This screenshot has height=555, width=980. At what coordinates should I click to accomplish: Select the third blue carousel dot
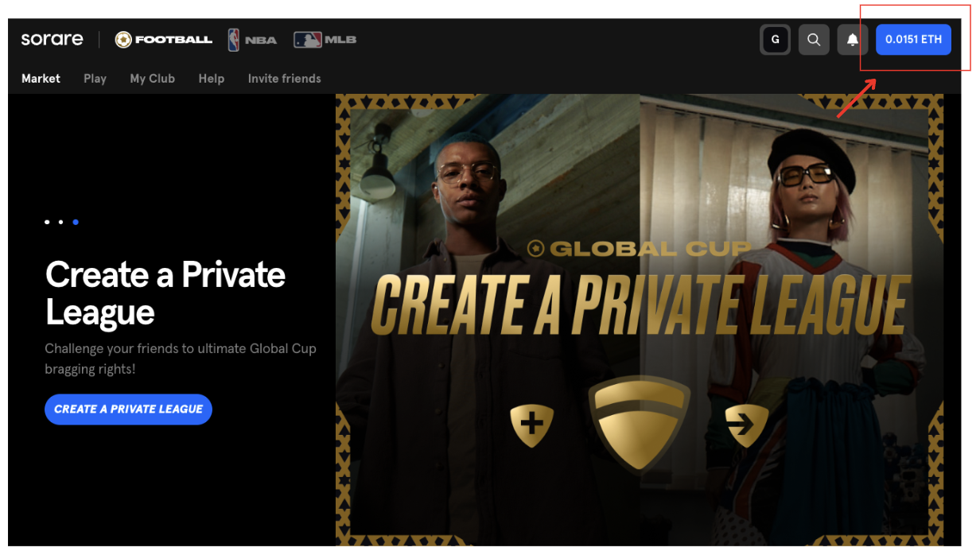pyautogui.click(x=76, y=222)
